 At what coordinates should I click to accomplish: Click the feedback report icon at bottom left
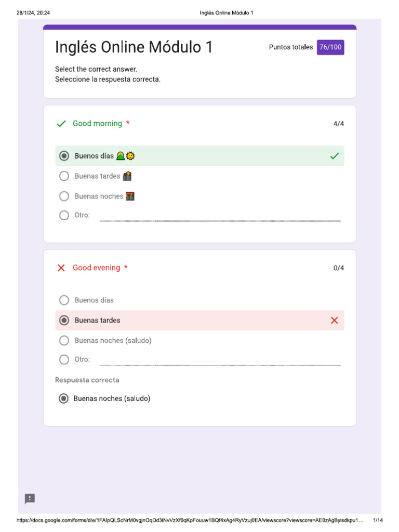point(30,499)
